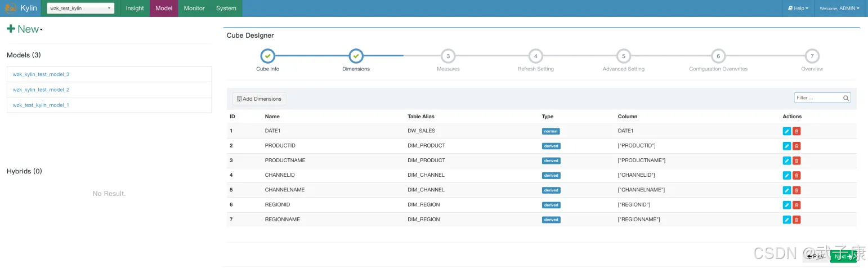Screen dimensions: 868x268
Task: Edit the PRODUCTNAME dimension
Action: (x=786, y=160)
